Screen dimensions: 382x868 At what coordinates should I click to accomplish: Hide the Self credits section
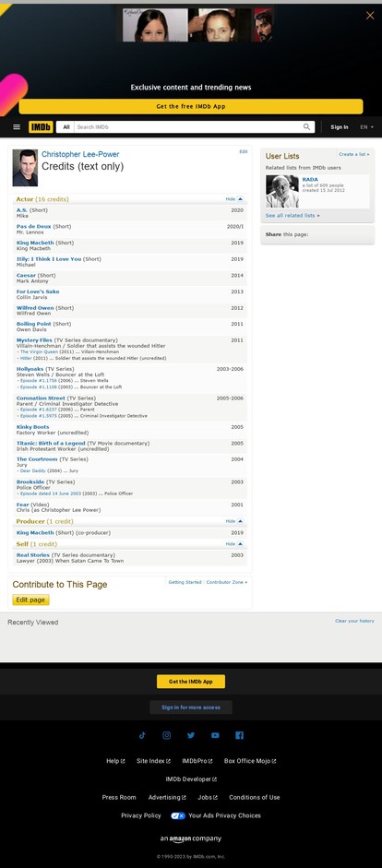pos(234,544)
